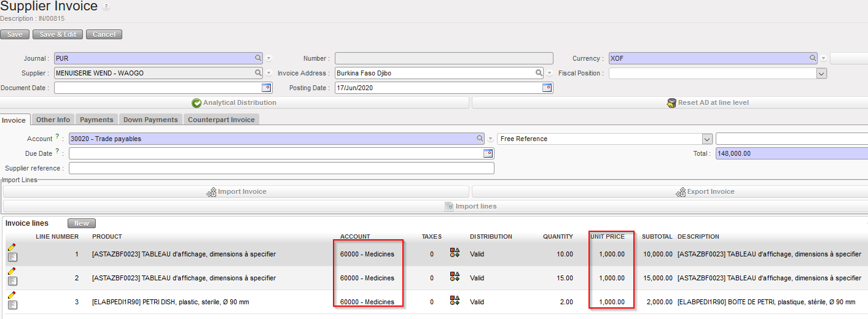868x319 pixels.
Task: Expand the Currency field arrow menu
Action: (823, 58)
